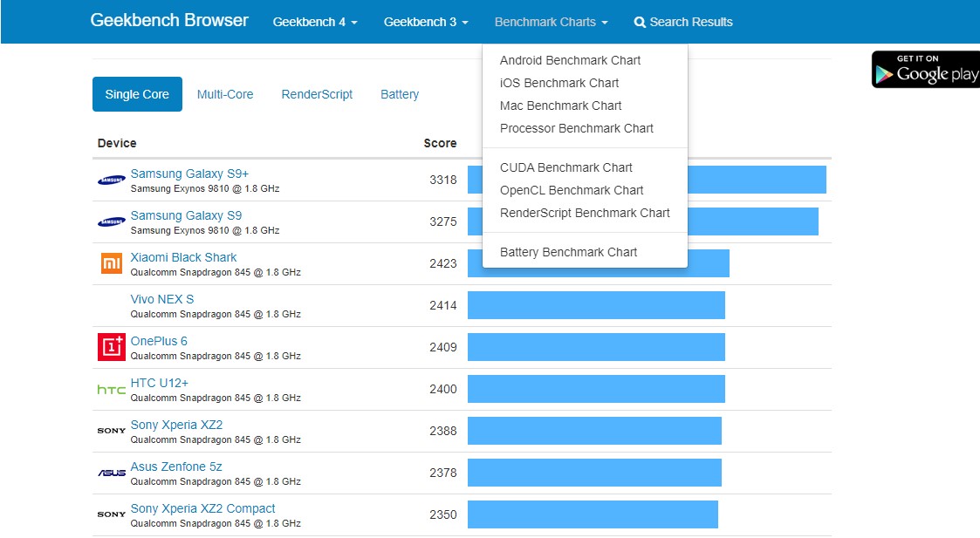The width and height of the screenshot is (980, 538).
Task: Click the Samsung logo beside Galaxy S9
Action: click(x=111, y=221)
